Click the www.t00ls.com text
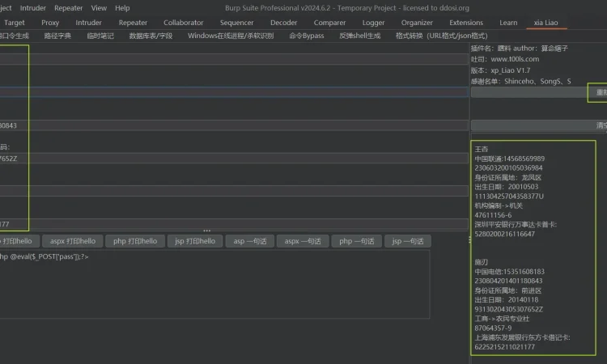The height and width of the screenshot is (364, 607). pos(515,59)
